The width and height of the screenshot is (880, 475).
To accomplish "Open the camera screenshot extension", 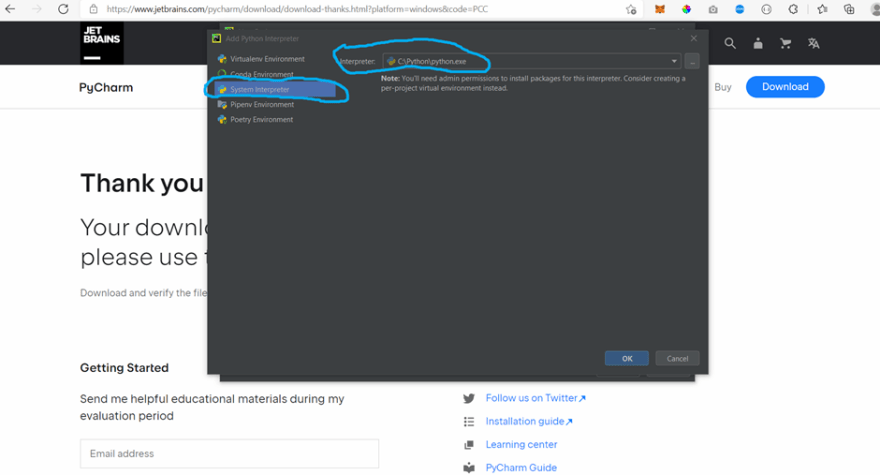I will (x=713, y=10).
